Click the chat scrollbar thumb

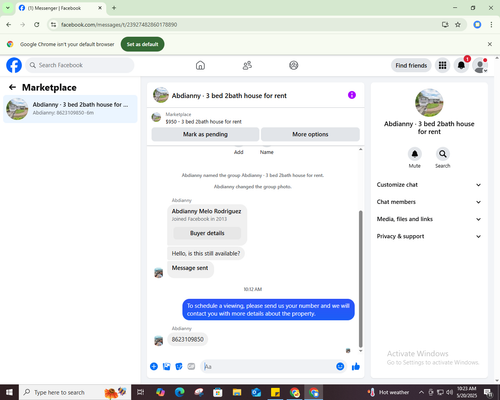click(360, 279)
